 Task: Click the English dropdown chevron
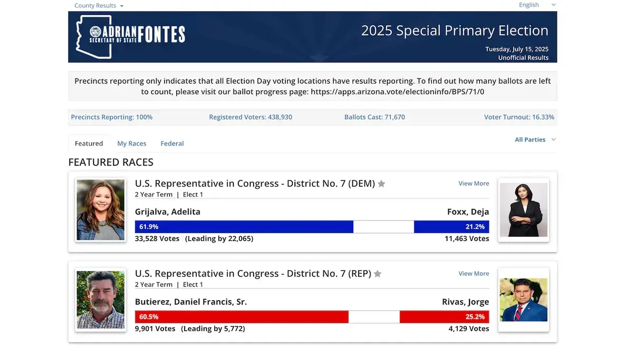553,5
